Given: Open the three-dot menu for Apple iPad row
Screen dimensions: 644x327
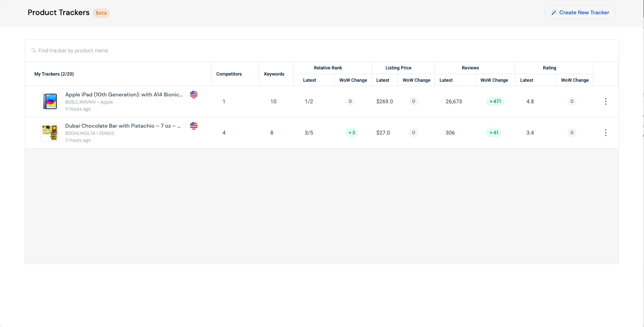Looking at the screenshot, I should (x=605, y=101).
